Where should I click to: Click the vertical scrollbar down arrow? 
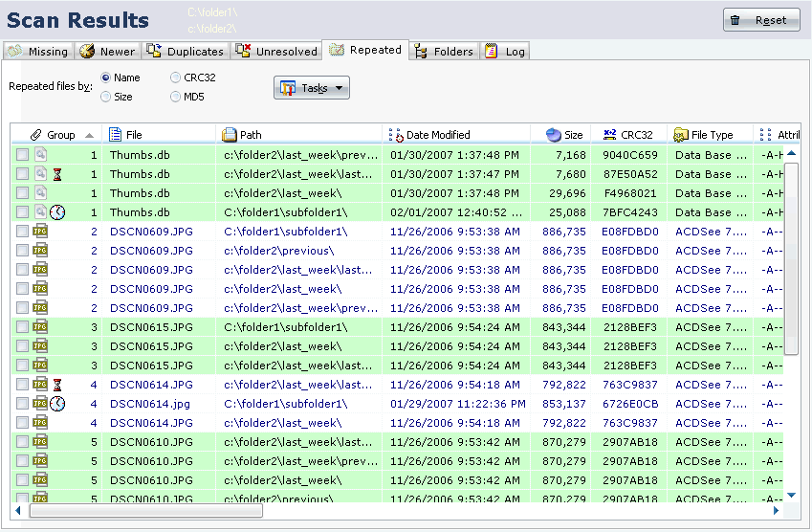tap(791, 495)
